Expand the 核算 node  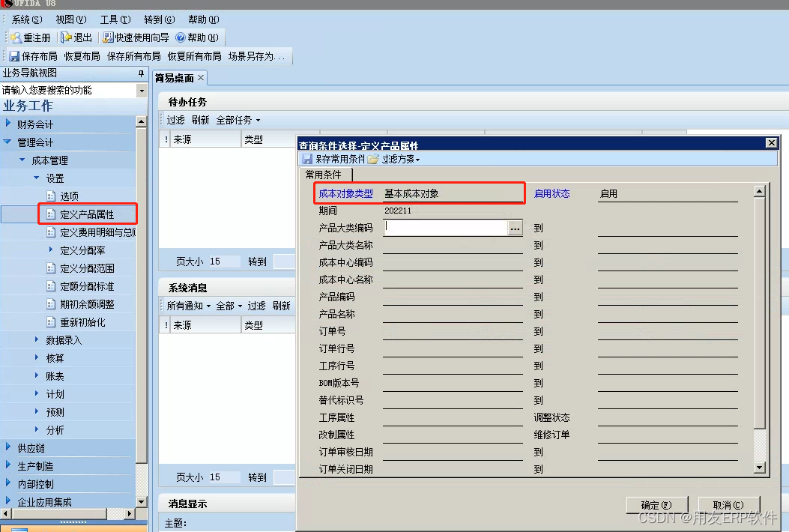click(36, 357)
